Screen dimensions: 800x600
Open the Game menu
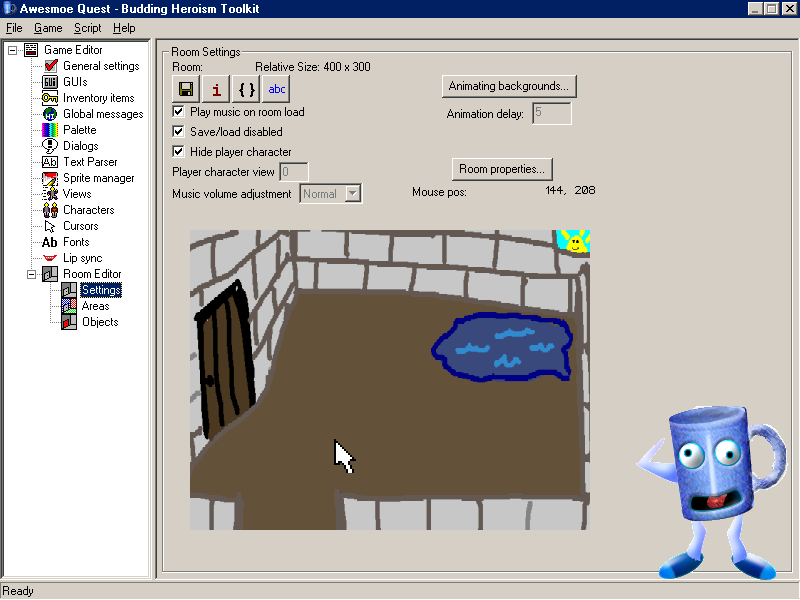(x=48, y=27)
